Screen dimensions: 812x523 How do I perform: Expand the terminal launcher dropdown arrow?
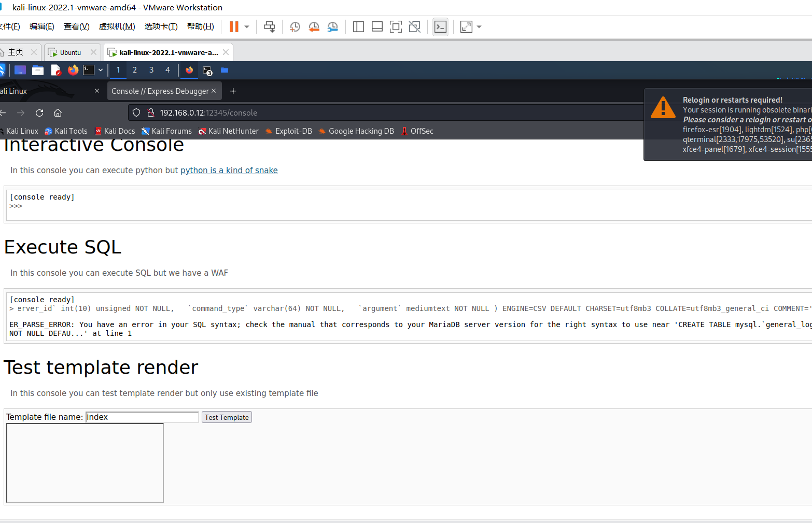pyautogui.click(x=101, y=70)
